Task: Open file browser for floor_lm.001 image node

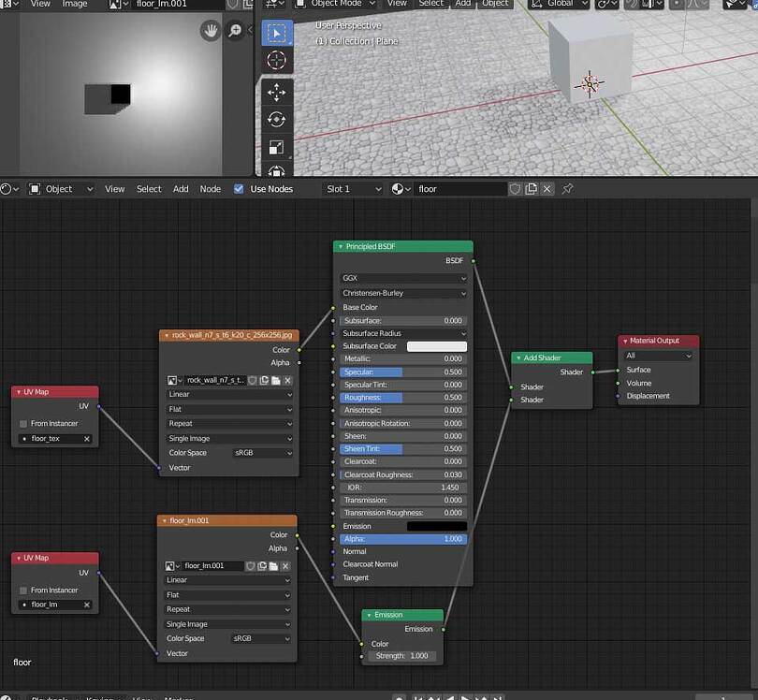Action: 273,566
